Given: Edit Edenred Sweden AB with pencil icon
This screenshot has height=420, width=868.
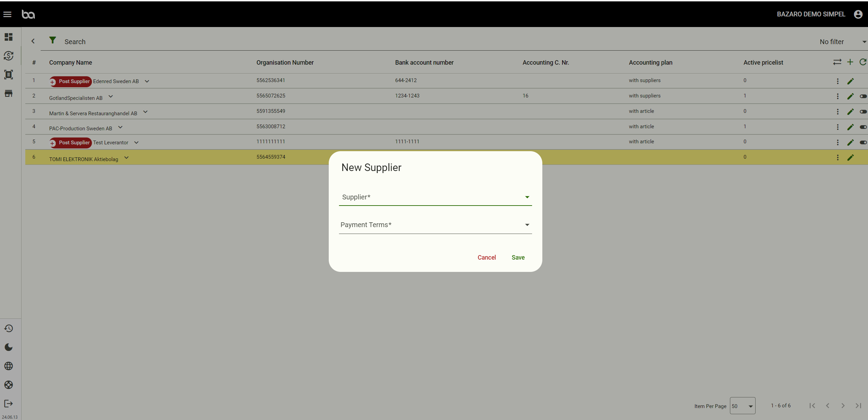Looking at the screenshot, I should 851,81.
